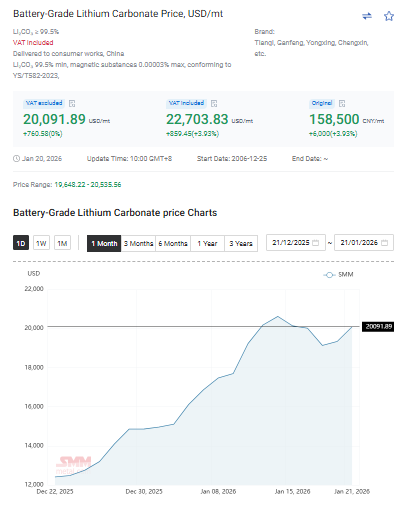Click the peak point on the price chart
This screenshot has width=411, height=506.
point(278,316)
